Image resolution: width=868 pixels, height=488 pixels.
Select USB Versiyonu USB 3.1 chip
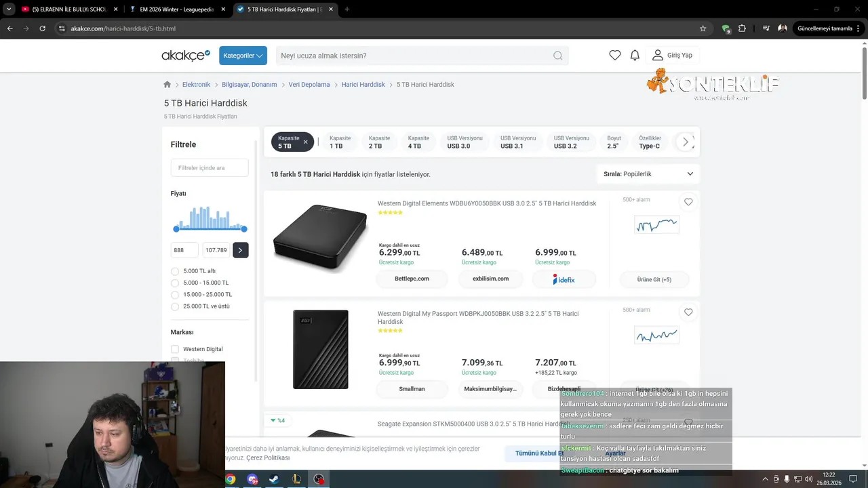(518, 142)
